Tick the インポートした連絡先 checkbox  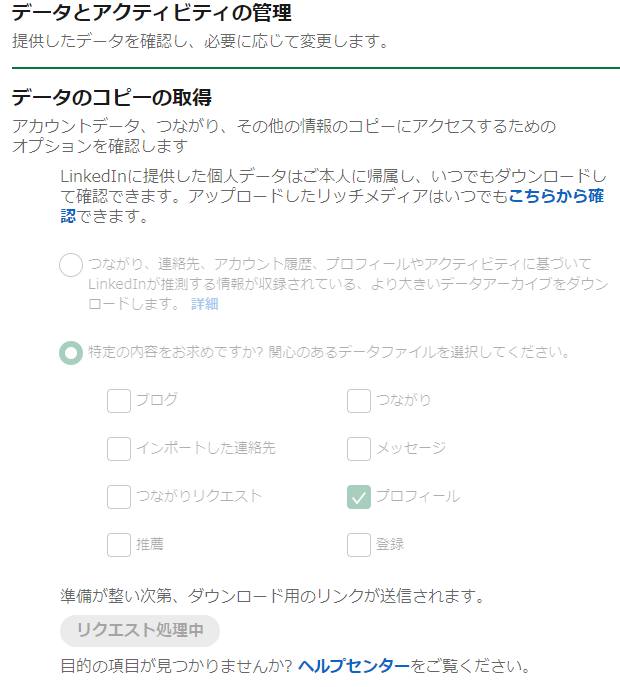tap(119, 448)
